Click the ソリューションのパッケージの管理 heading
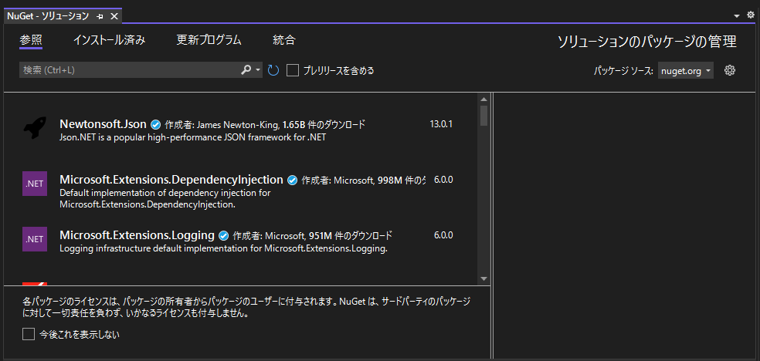The height and width of the screenshot is (361, 760). pos(647,42)
